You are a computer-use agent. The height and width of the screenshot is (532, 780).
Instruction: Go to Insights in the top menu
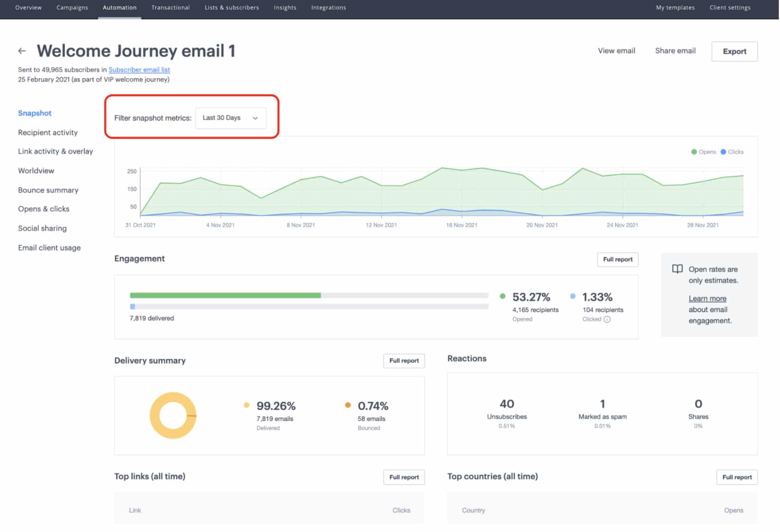[x=285, y=7]
